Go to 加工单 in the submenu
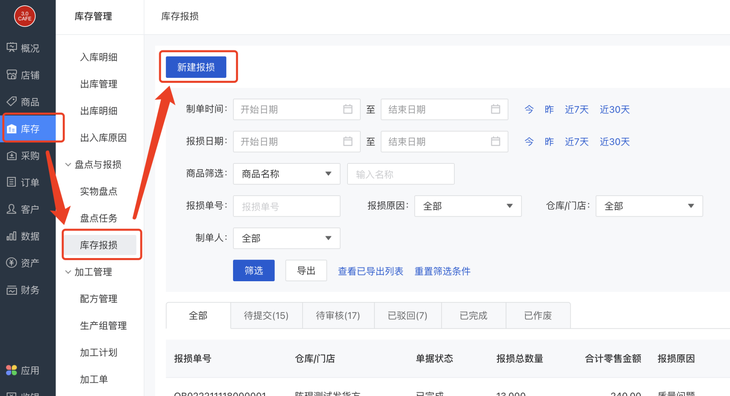Viewport: 730px width, 396px height. [94, 379]
